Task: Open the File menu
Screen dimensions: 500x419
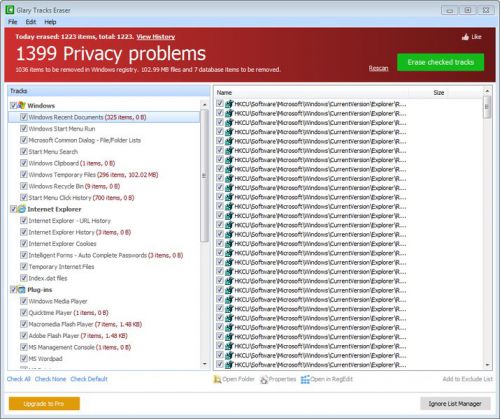Action: click(x=13, y=22)
